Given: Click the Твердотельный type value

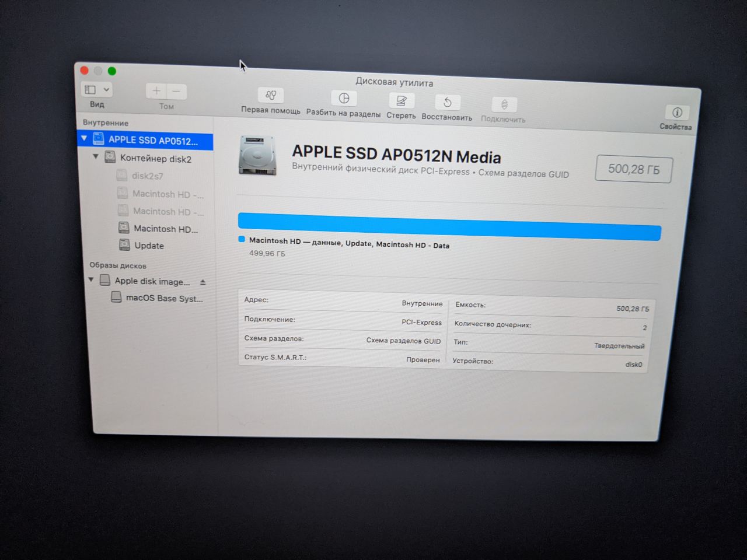Looking at the screenshot, I should [x=619, y=345].
